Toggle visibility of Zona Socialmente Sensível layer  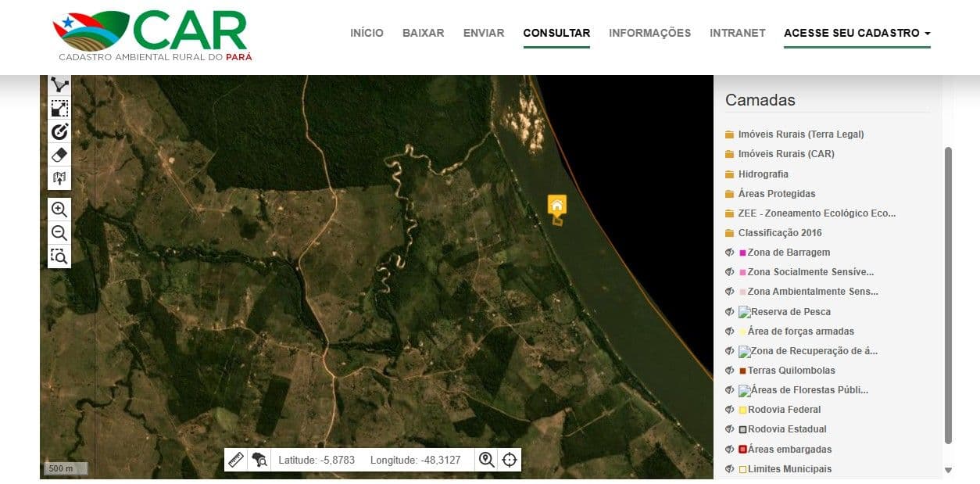click(729, 272)
